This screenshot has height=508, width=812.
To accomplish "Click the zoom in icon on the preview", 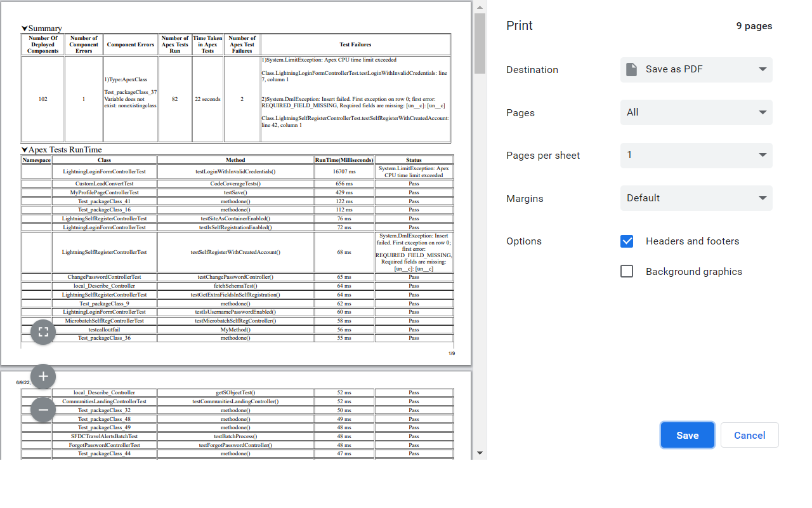I will click(x=43, y=376).
